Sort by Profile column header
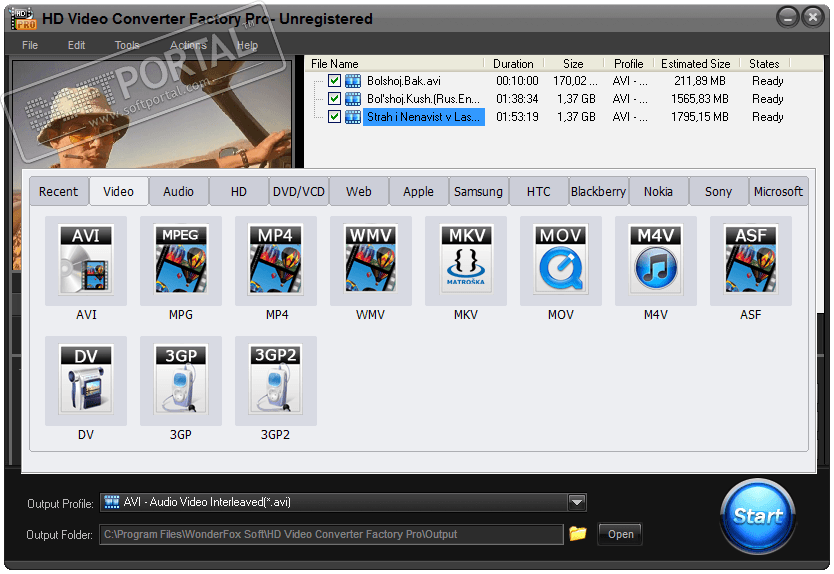The image size is (834, 574). coord(629,64)
